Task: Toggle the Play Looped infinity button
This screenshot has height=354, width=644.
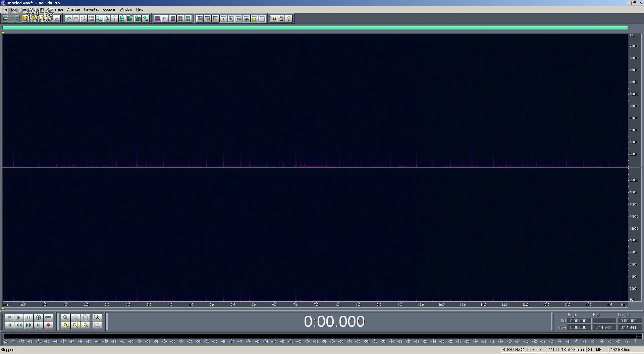Action: tap(48, 317)
